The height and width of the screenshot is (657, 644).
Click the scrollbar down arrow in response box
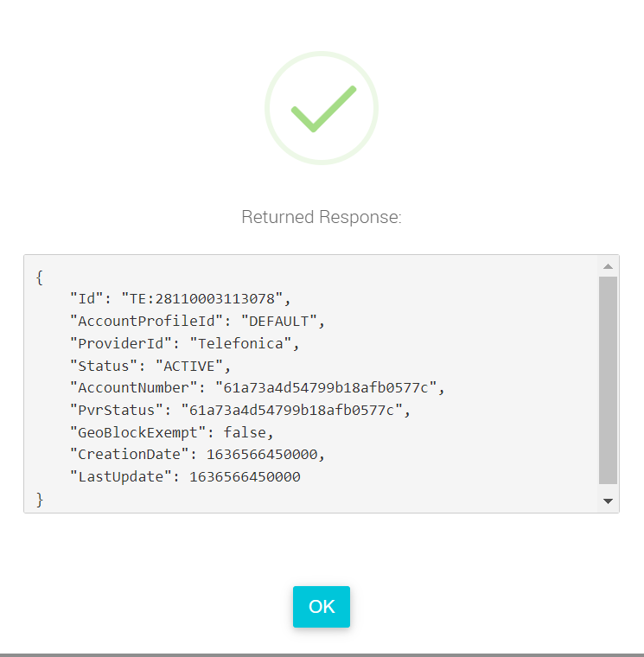coord(608,501)
